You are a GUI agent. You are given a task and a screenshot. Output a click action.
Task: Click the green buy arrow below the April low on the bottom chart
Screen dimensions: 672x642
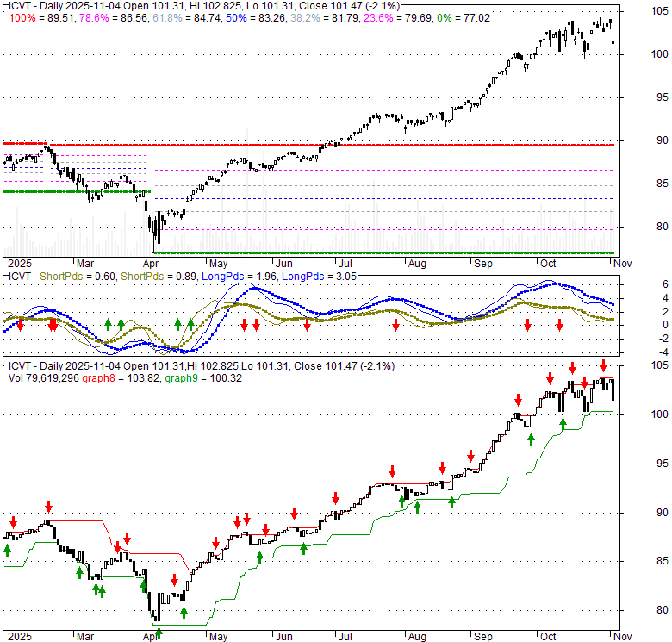tap(159, 633)
